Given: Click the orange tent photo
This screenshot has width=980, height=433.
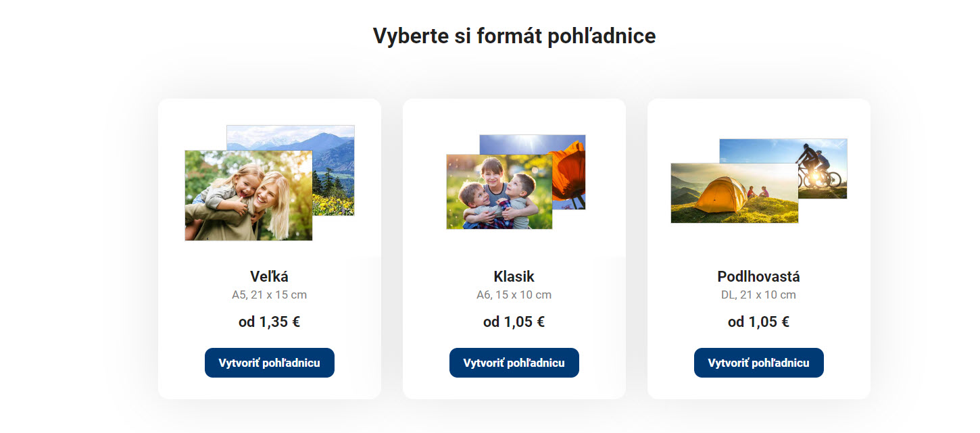Looking at the screenshot, I should tap(734, 193).
